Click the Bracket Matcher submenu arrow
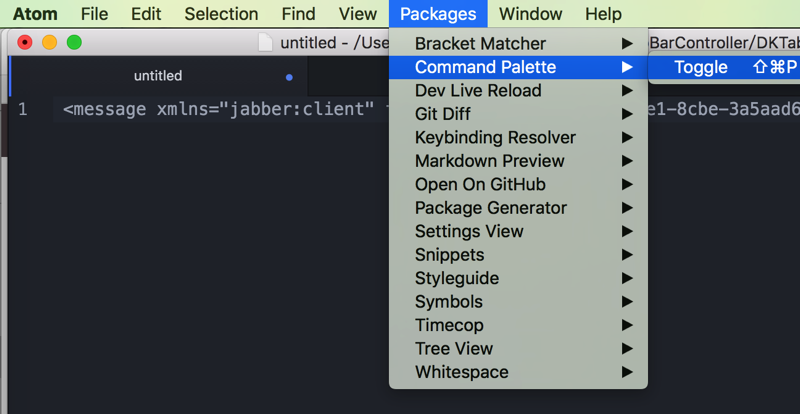 (627, 44)
